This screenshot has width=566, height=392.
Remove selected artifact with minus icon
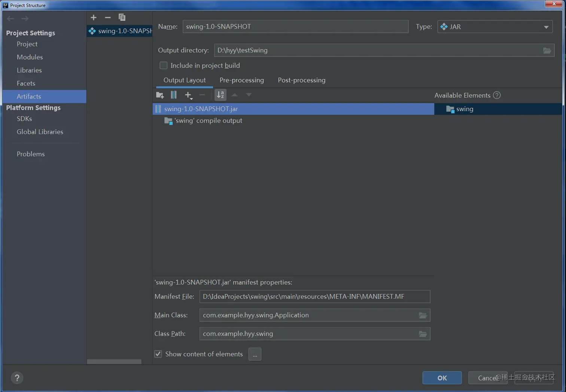[x=108, y=17]
